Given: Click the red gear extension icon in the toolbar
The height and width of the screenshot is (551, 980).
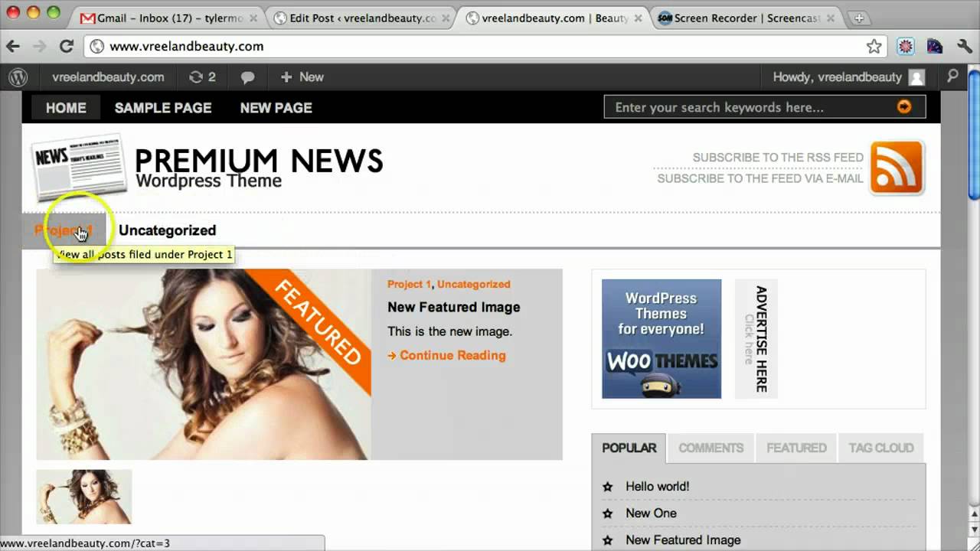Looking at the screenshot, I should (906, 47).
